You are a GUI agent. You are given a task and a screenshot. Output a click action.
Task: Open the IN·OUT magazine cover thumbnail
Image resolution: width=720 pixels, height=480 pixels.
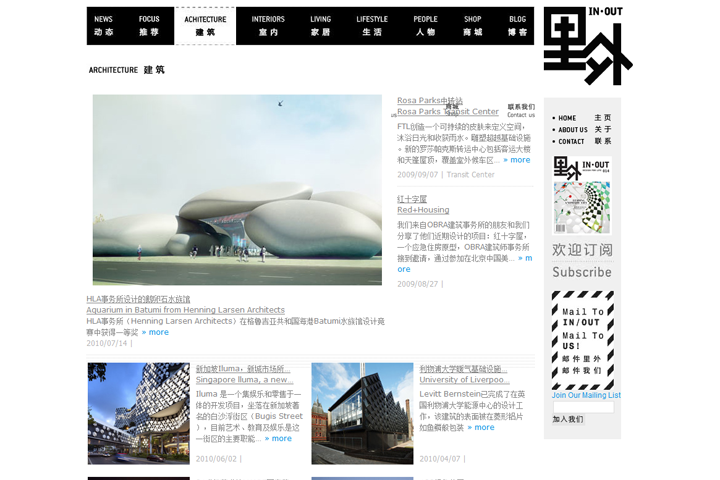581,195
